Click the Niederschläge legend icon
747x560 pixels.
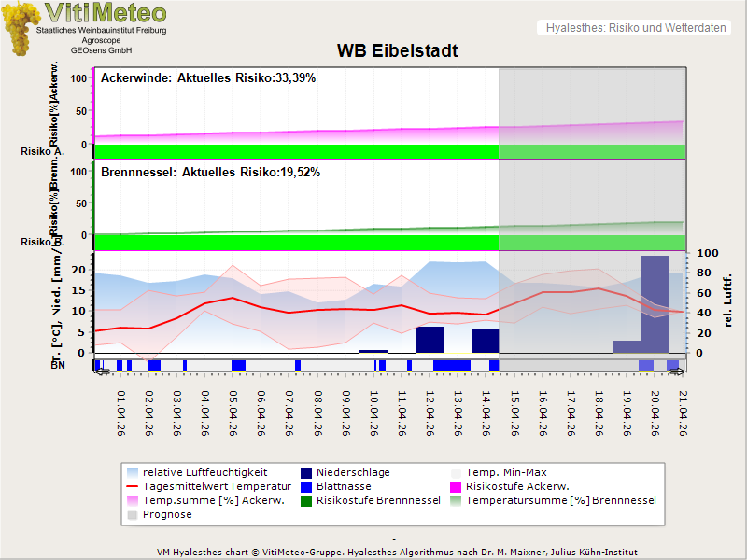(x=307, y=472)
